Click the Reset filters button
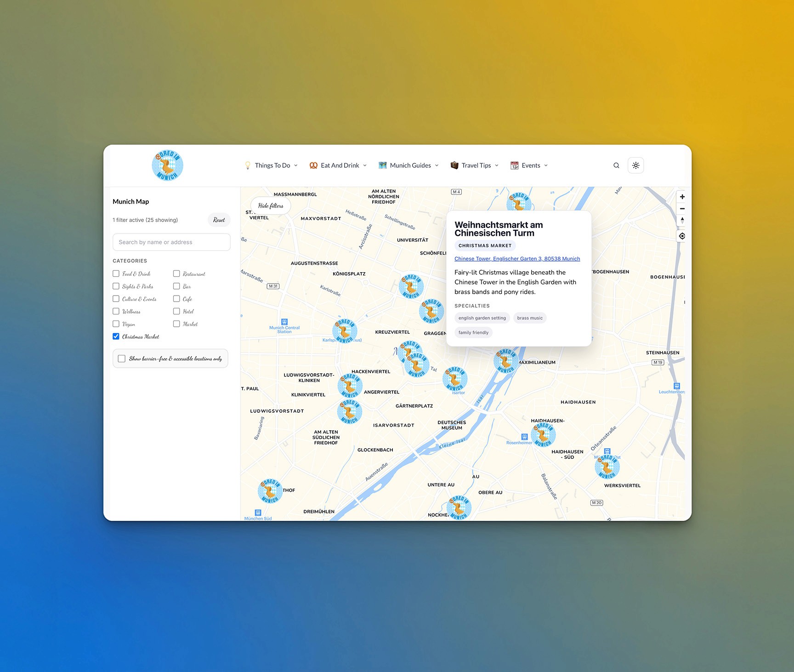This screenshot has width=794, height=672. pyautogui.click(x=219, y=220)
